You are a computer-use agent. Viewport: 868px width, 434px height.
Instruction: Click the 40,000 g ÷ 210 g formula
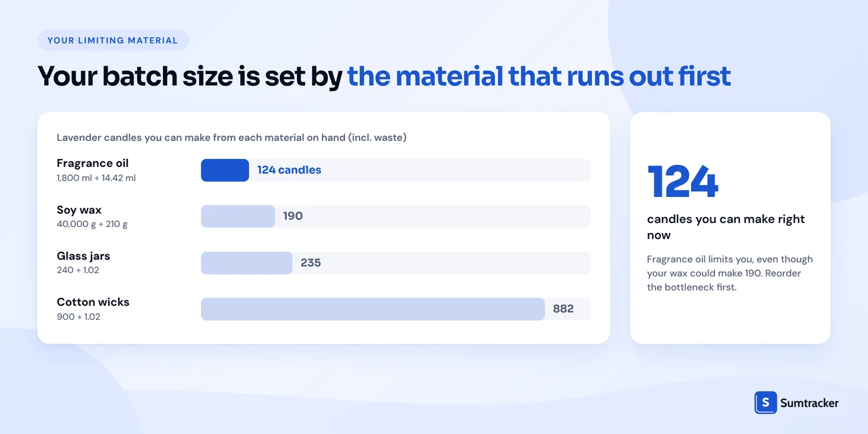pyautogui.click(x=92, y=224)
